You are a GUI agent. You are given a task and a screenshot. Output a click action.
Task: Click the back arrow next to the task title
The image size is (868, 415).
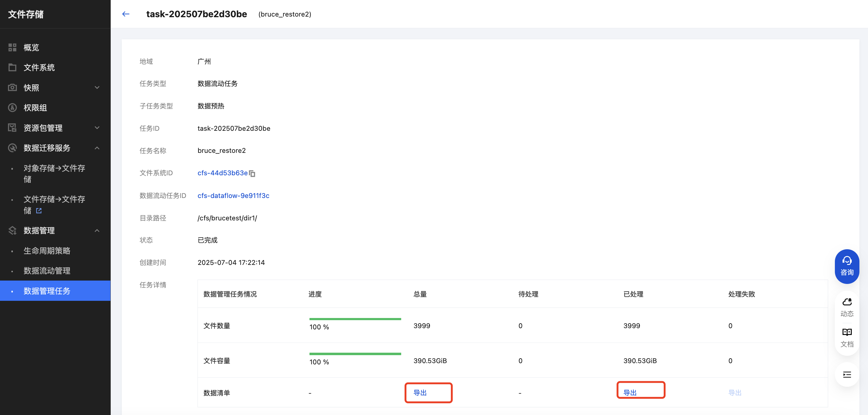pos(126,14)
